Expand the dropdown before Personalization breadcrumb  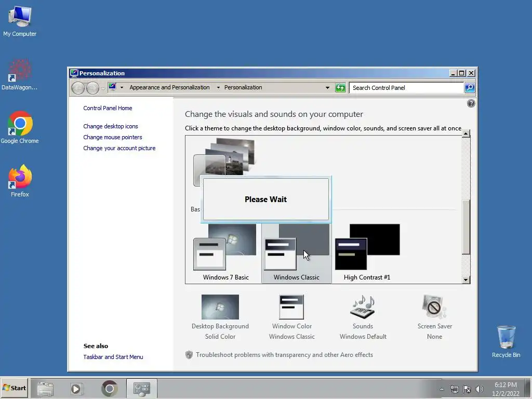click(218, 87)
